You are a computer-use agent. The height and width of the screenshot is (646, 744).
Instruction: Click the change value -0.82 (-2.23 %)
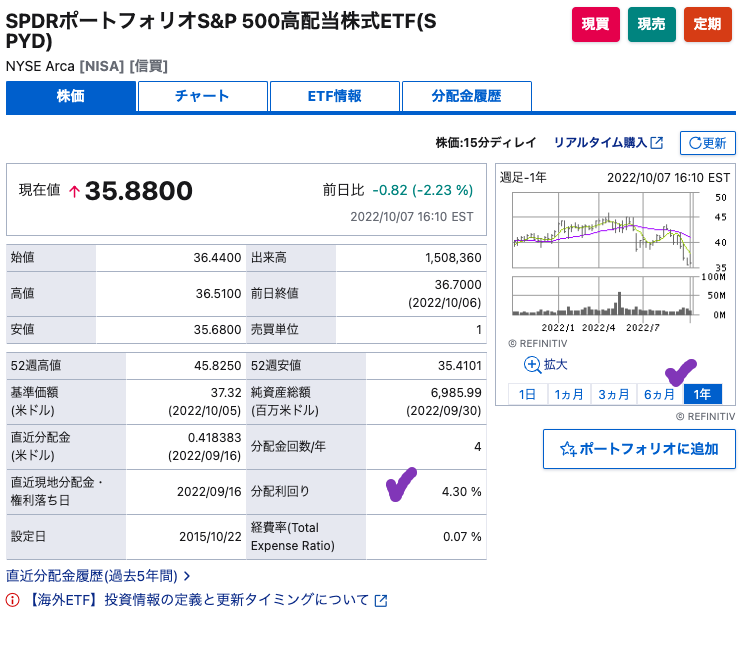423,190
